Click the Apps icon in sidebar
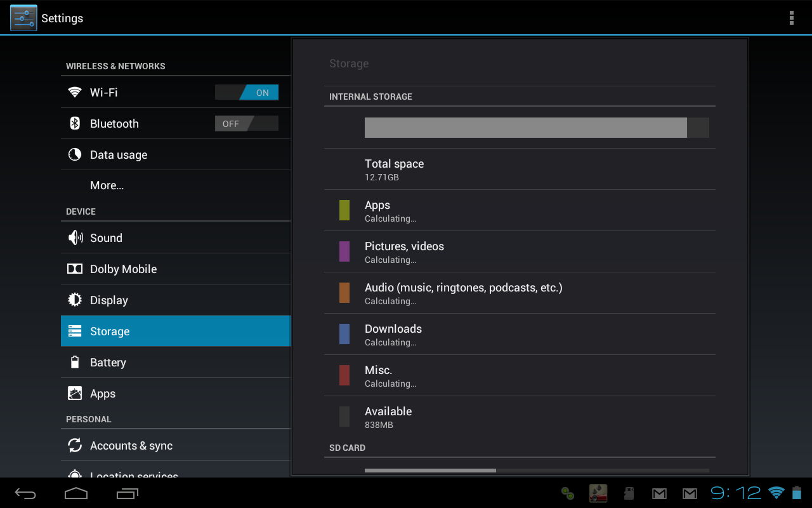 (75, 393)
